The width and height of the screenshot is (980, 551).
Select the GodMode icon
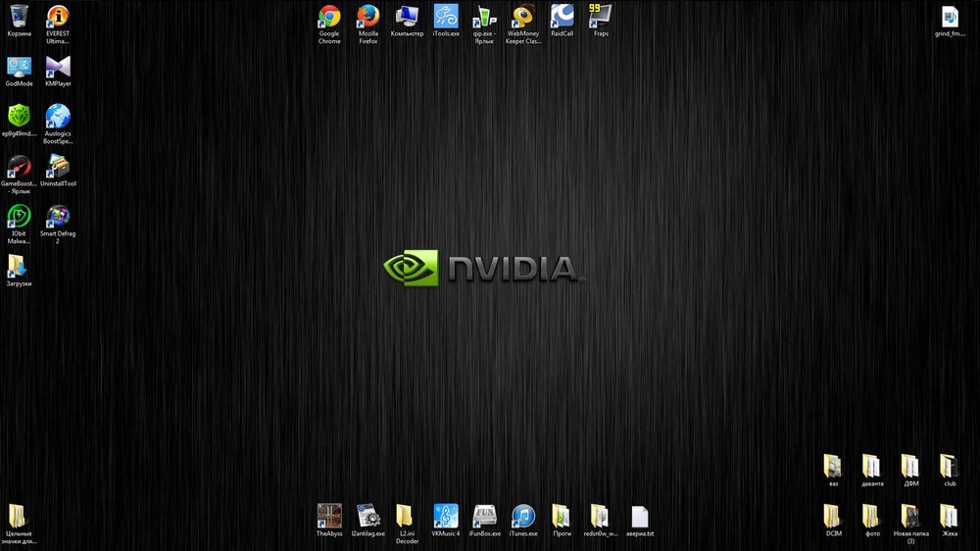click(20, 67)
